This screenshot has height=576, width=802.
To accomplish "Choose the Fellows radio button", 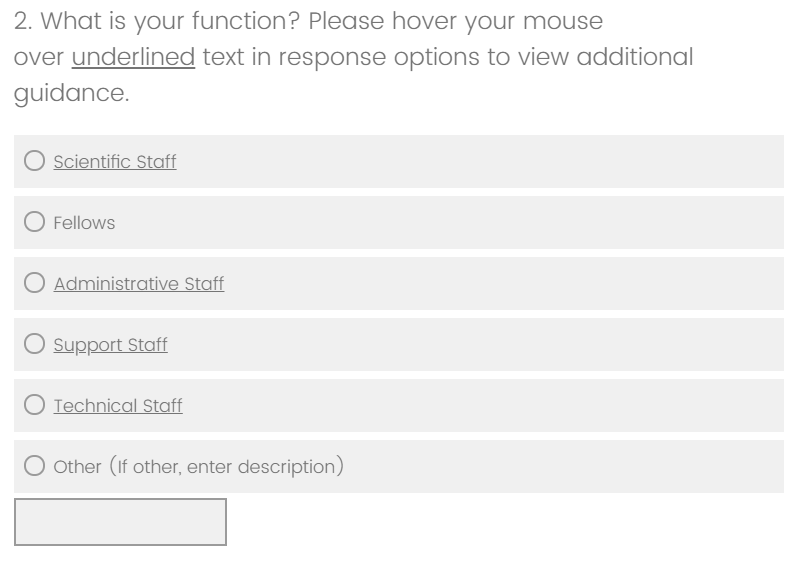I will coord(35,223).
